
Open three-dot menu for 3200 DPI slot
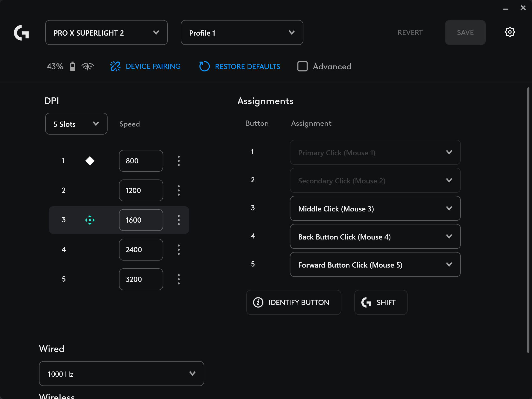[179, 279]
